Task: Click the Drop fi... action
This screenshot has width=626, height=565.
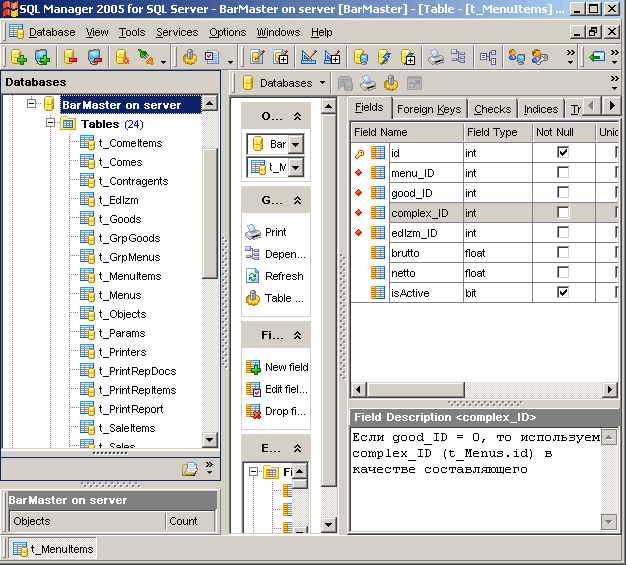Action: point(275,411)
